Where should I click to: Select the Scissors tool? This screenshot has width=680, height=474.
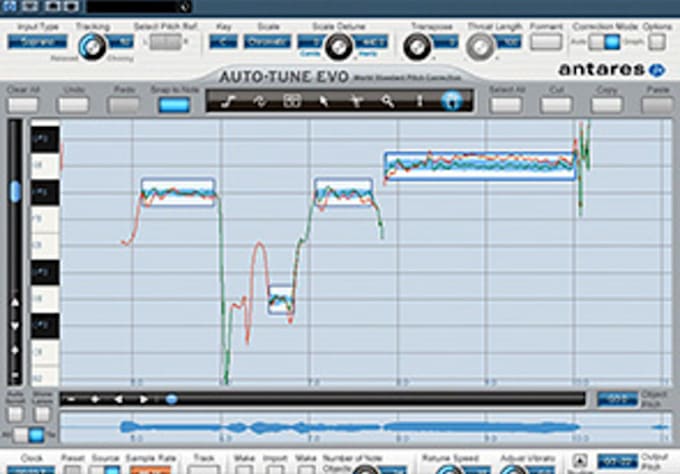(x=356, y=101)
